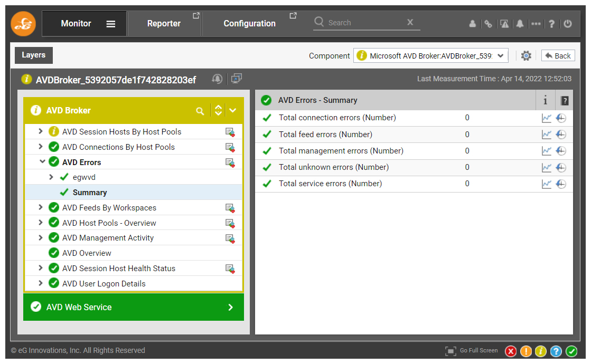591x364 pixels.
Task: Open graph for Total service errors
Action: tap(547, 184)
